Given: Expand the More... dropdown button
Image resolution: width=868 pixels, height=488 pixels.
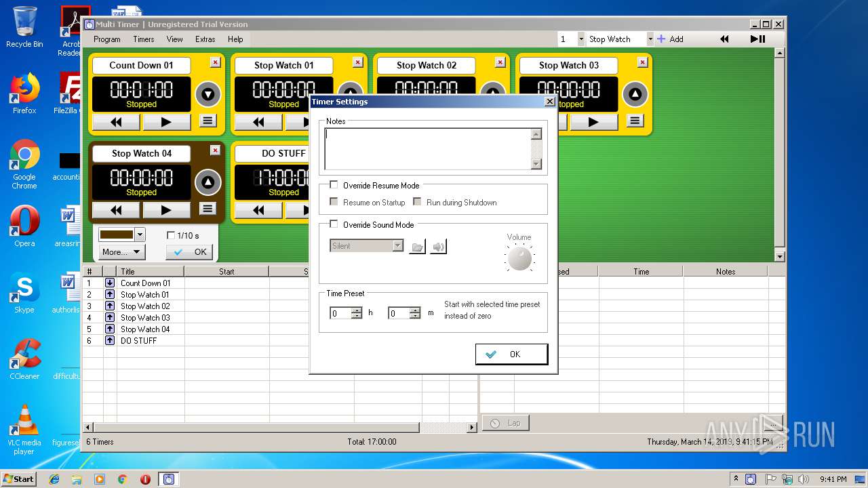Looking at the screenshot, I should (122, 251).
